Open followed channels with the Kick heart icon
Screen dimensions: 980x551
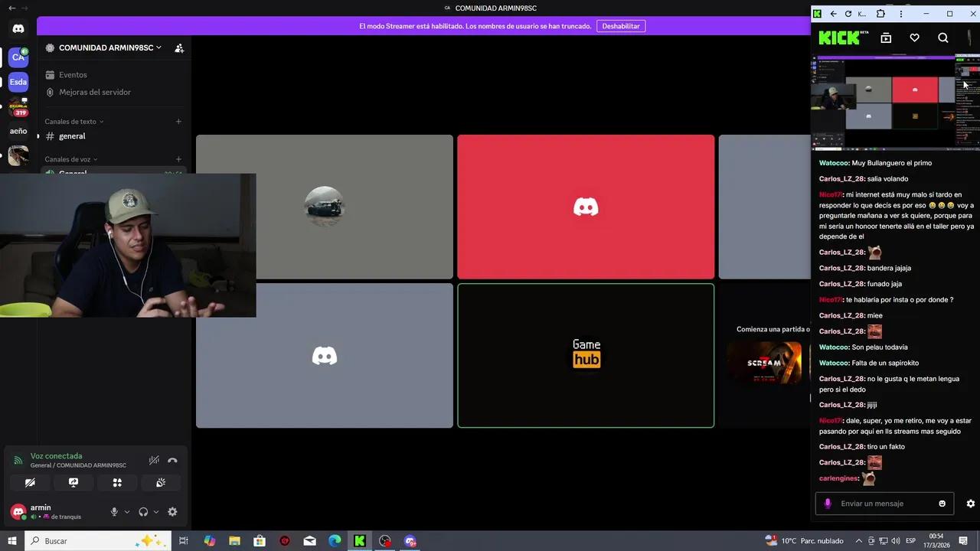coord(914,37)
